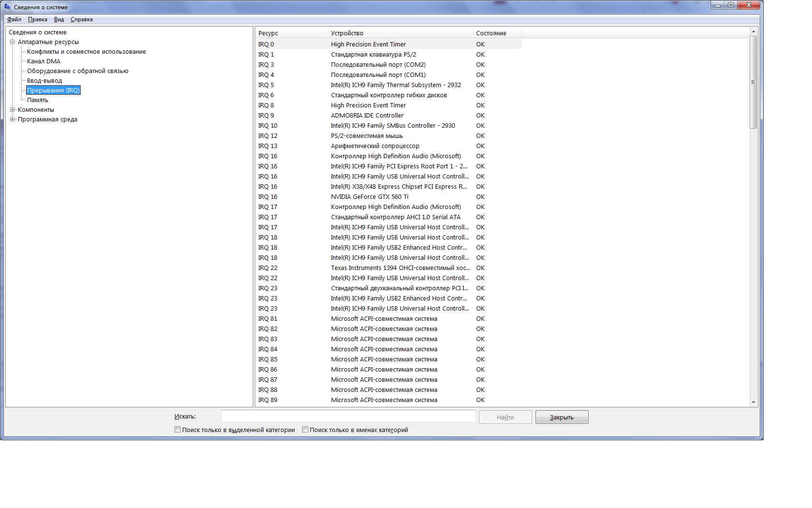Select Intel ICH9 Family SMBus Controller - 2930

coord(388,125)
